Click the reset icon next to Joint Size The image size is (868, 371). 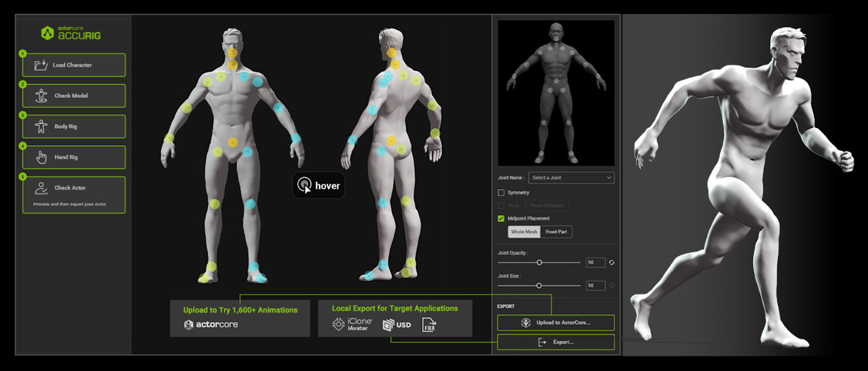611,286
